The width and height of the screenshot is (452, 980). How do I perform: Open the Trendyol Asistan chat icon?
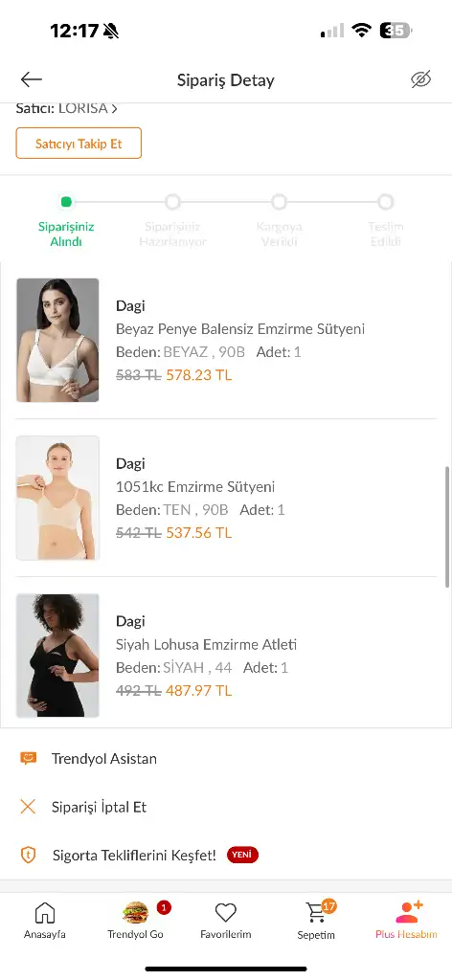[28, 759]
